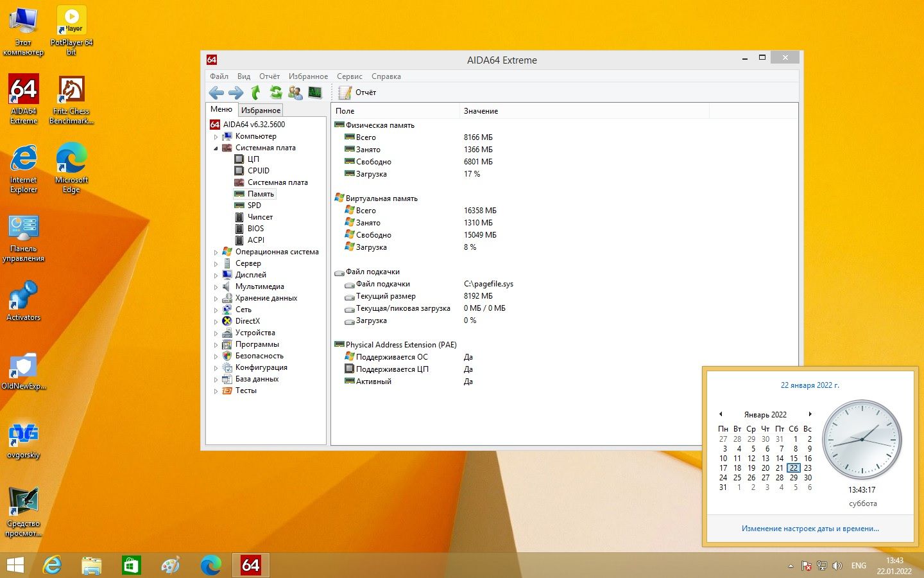This screenshot has width=924, height=578.
Task: Expand the Тесты tree node
Action: coord(216,390)
